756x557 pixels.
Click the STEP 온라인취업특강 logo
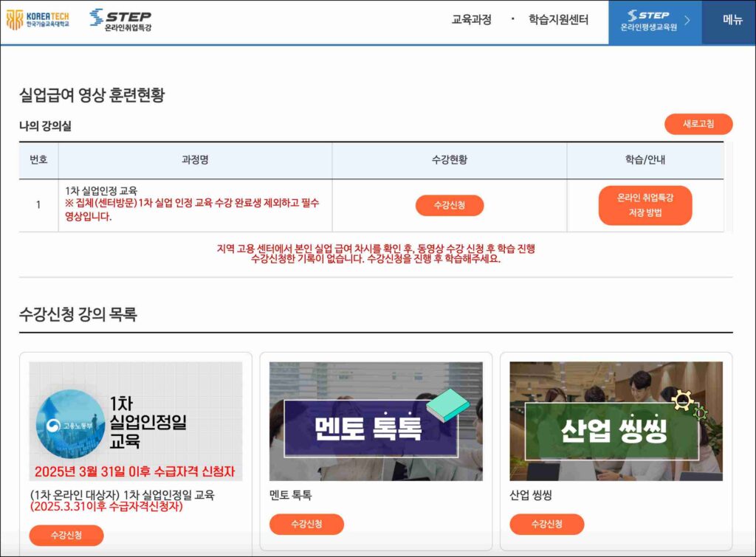pyautogui.click(x=120, y=21)
